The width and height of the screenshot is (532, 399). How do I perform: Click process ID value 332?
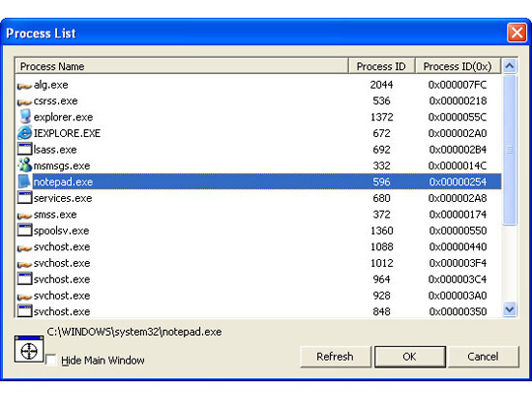coord(381,166)
